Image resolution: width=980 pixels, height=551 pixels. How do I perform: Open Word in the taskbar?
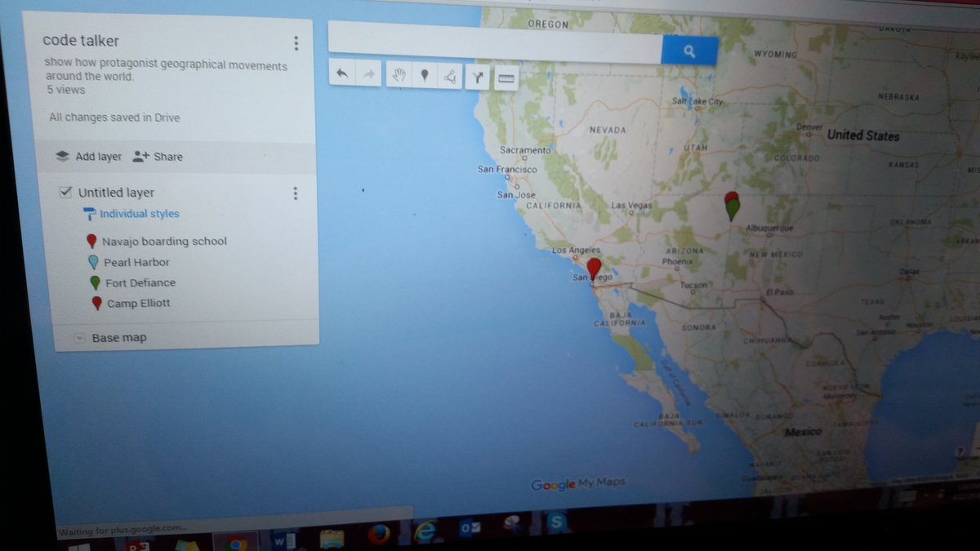click(x=283, y=542)
